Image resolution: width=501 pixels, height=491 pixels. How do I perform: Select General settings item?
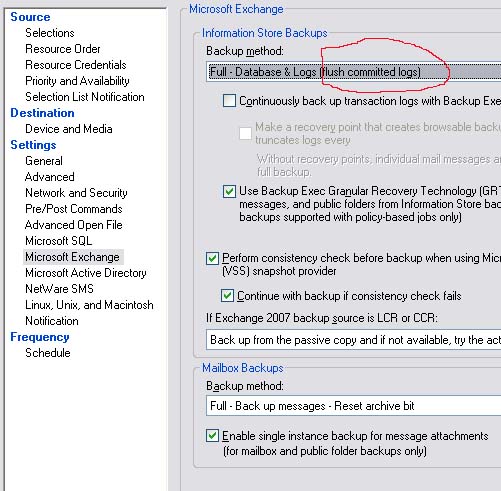pos(44,161)
